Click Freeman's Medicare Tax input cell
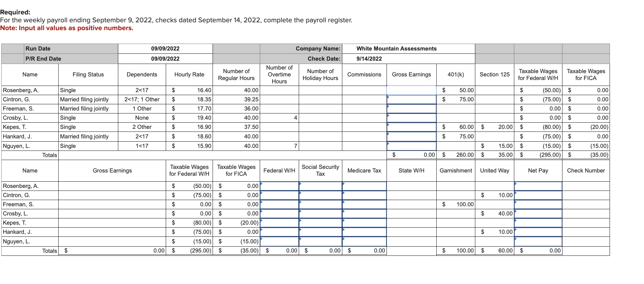The width and height of the screenshot is (644, 284). (x=364, y=204)
